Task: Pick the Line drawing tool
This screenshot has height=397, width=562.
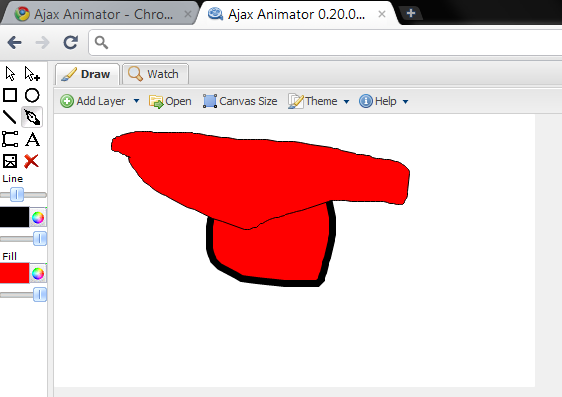Action: coord(10,117)
